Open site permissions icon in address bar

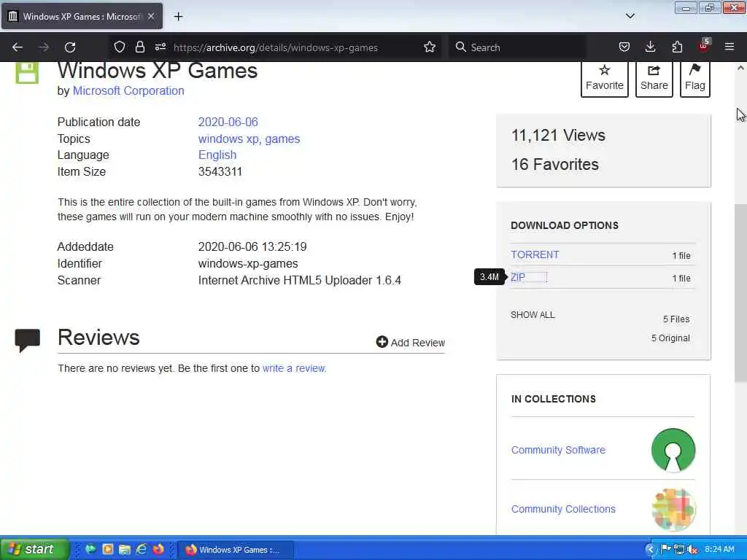point(160,47)
